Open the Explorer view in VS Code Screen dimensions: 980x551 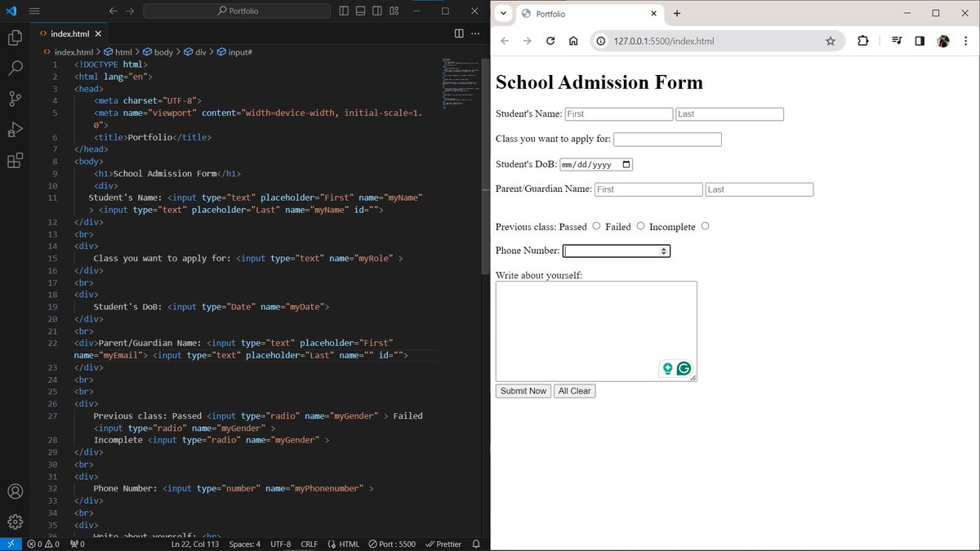(x=15, y=38)
